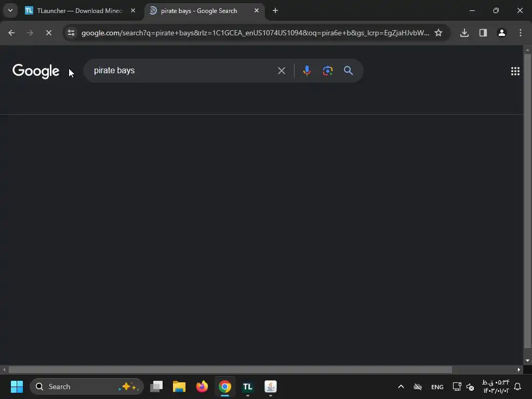This screenshot has height=399, width=532.
Task: Open the tab search dropdown arrow
Action: pyautogui.click(x=10, y=10)
